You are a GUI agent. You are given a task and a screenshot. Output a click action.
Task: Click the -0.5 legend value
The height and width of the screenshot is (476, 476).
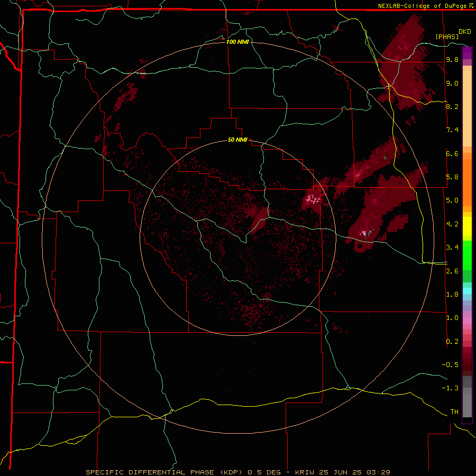pos(450,365)
